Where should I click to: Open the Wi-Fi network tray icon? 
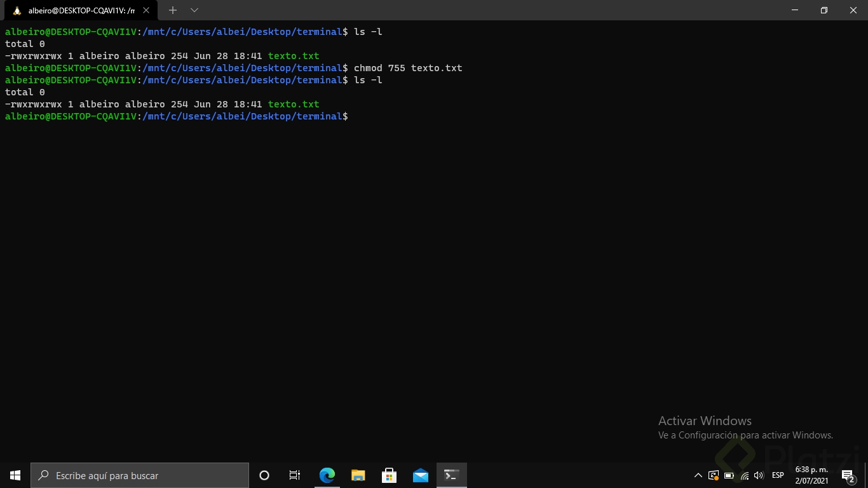(x=745, y=475)
